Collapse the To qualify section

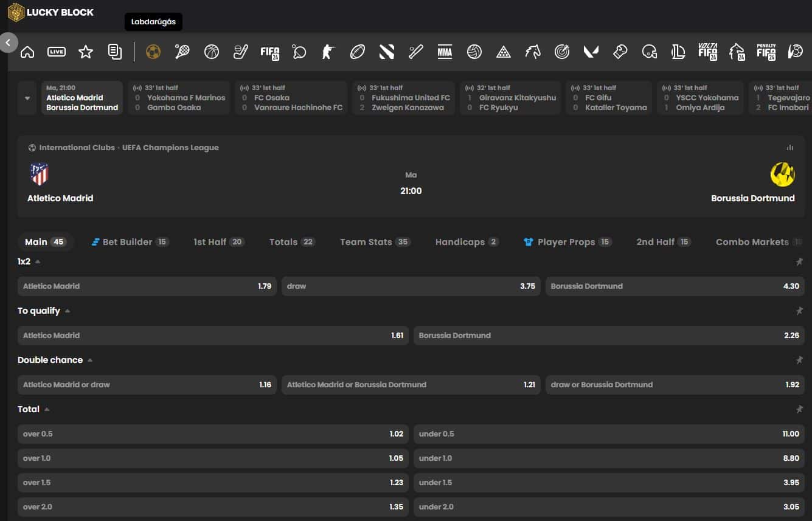pos(68,311)
